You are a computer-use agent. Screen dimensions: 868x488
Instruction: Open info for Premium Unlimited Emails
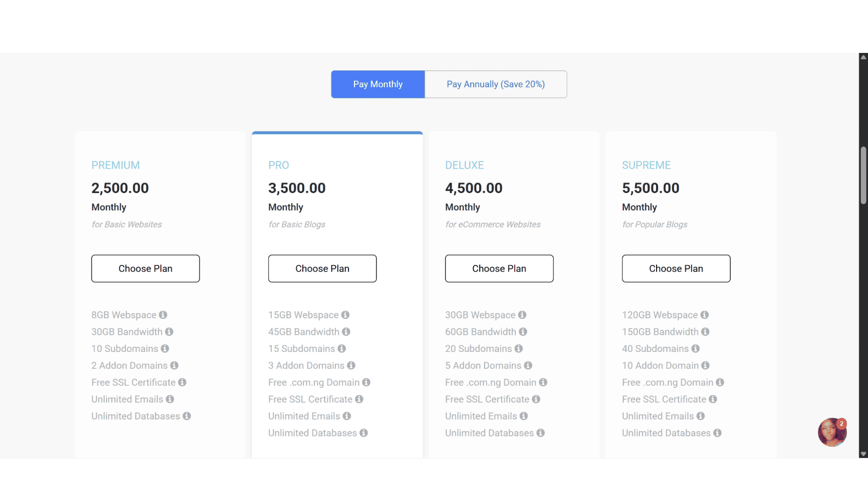point(170,399)
